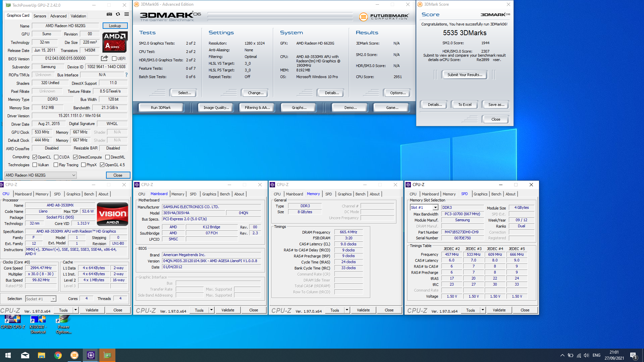Expand Tools arrow in CPU-Z Mainboard window

[211, 310]
